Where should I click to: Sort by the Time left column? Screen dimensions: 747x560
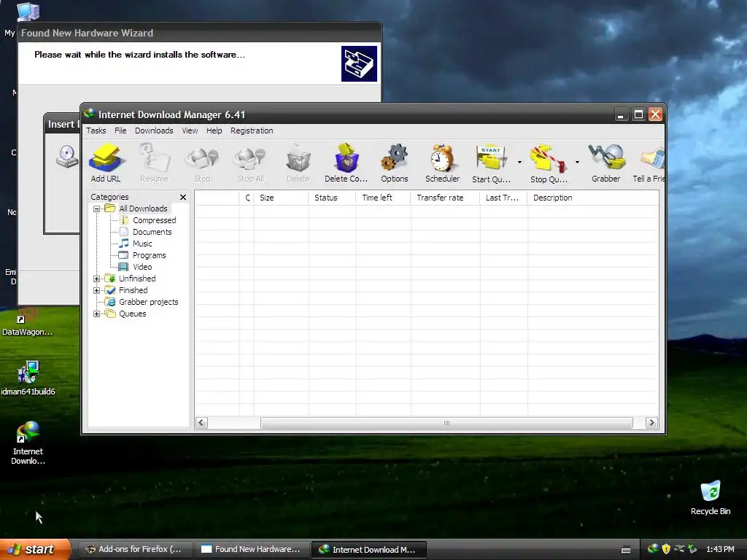(x=383, y=198)
